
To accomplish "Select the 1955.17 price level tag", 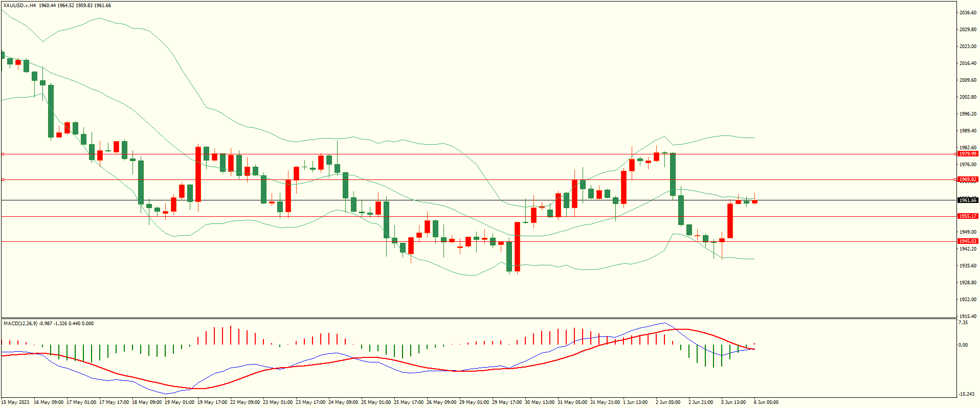I will tap(968, 216).
